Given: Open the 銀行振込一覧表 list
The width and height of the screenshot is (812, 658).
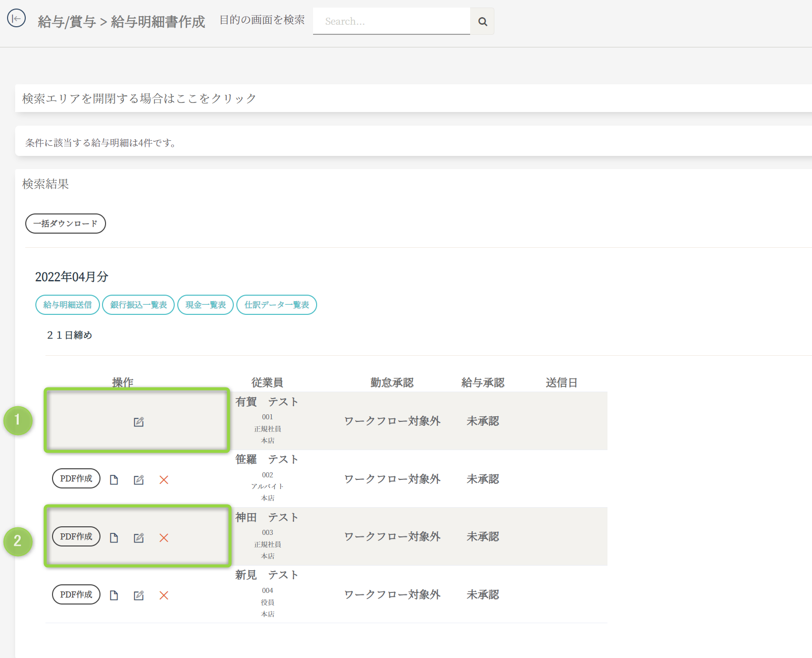Looking at the screenshot, I should (138, 305).
